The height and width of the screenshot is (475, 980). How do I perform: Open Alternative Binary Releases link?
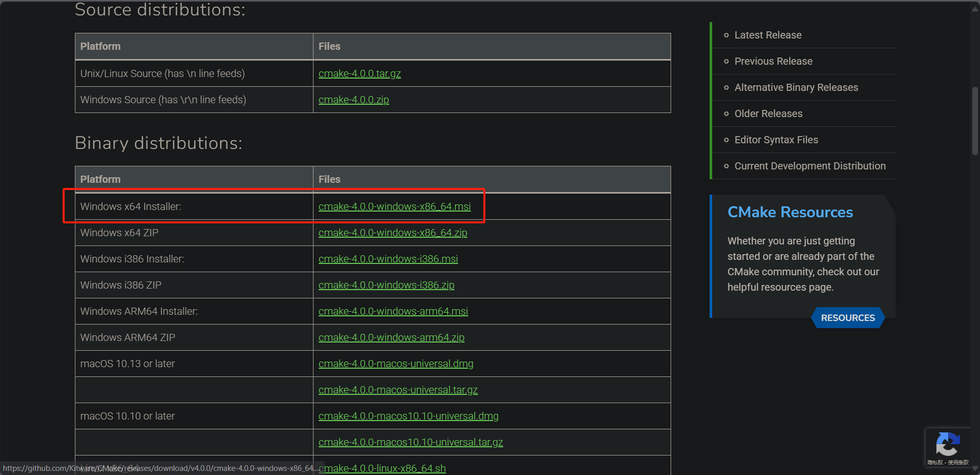click(x=796, y=87)
